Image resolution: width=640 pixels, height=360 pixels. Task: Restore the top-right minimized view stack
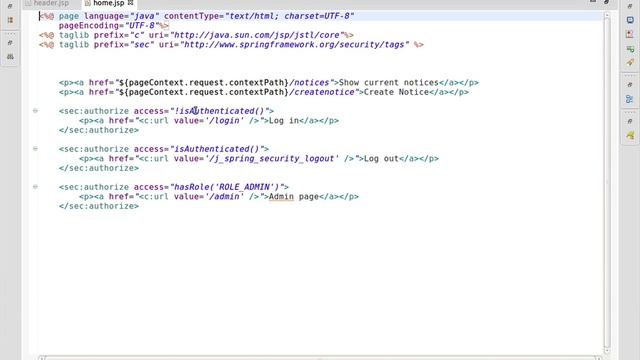pos(630,6)
